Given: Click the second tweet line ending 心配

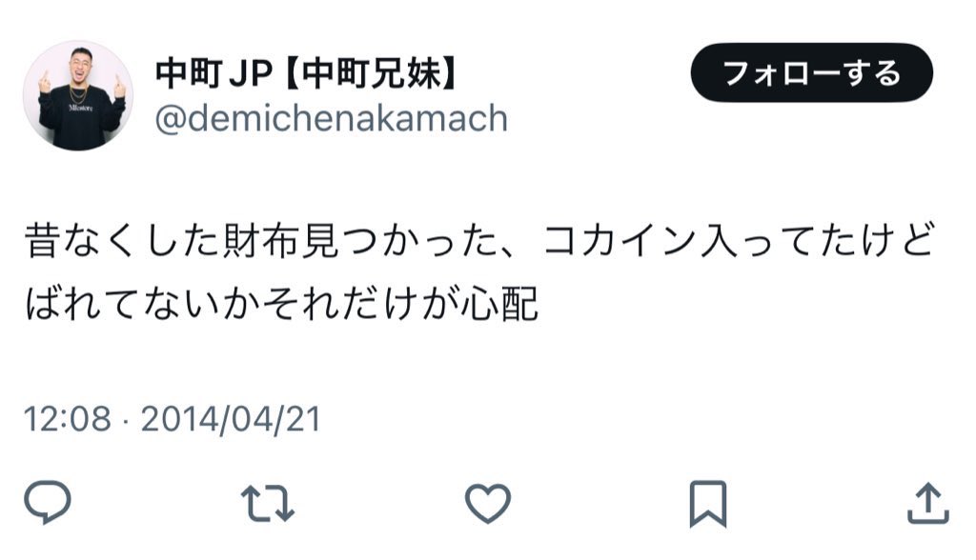Looking at the screenshot, I should coord(281,303).
